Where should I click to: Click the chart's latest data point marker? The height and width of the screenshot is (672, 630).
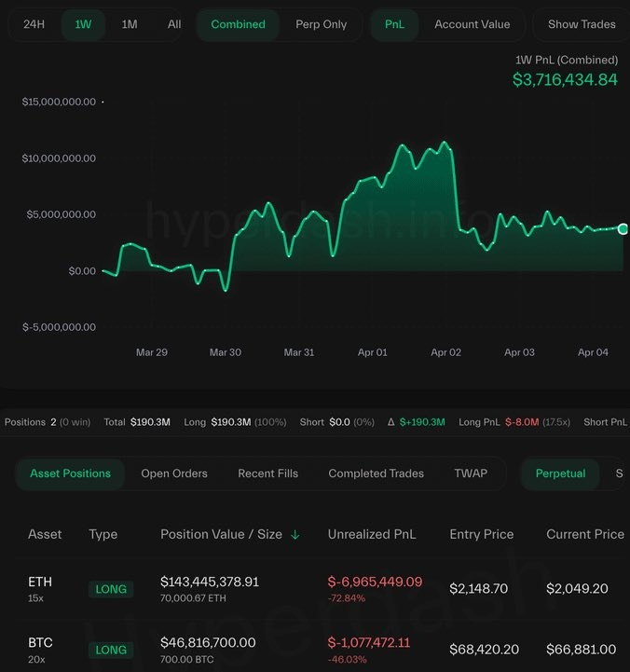coord(623,229)
